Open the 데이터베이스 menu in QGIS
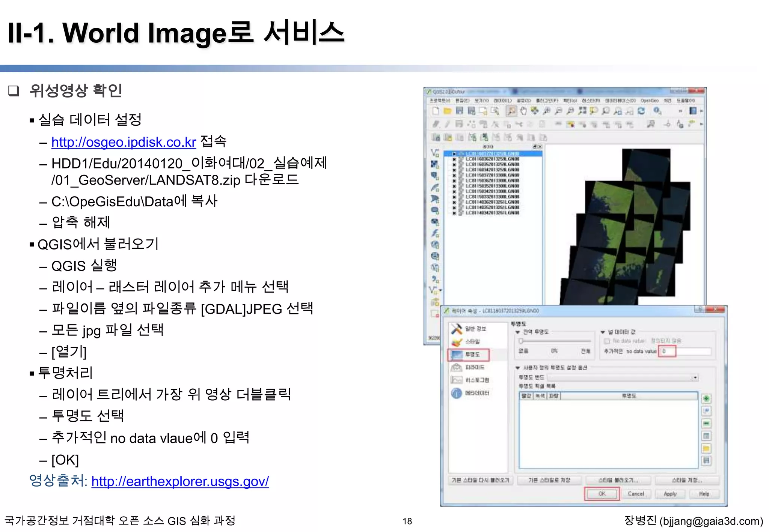This screenshot has width=769, height=532. pos(620,101)
